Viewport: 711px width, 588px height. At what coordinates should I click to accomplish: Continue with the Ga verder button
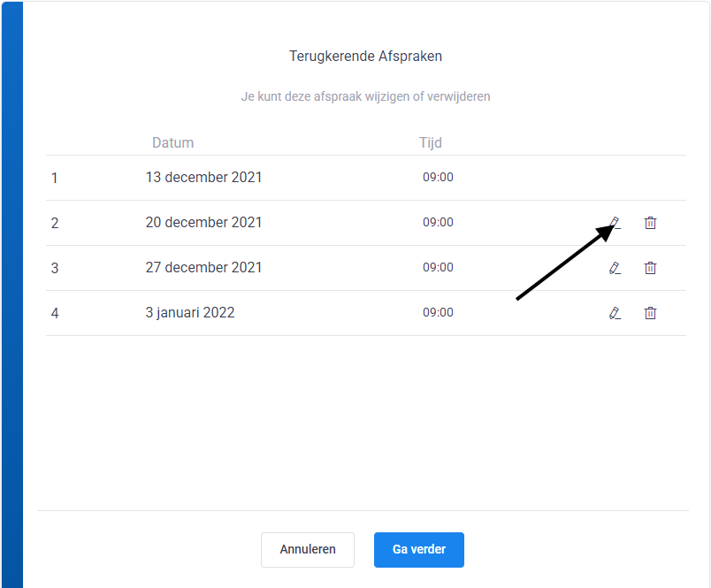pos(419,549)
